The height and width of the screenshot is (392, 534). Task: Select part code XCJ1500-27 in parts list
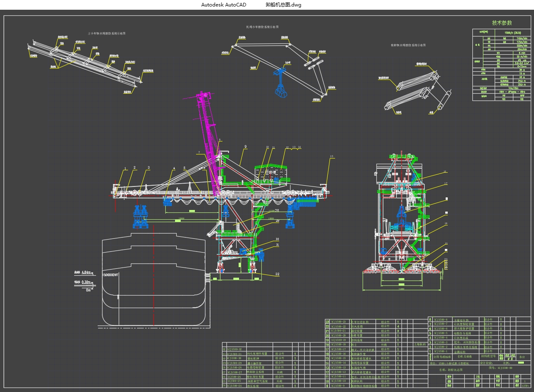235,372
